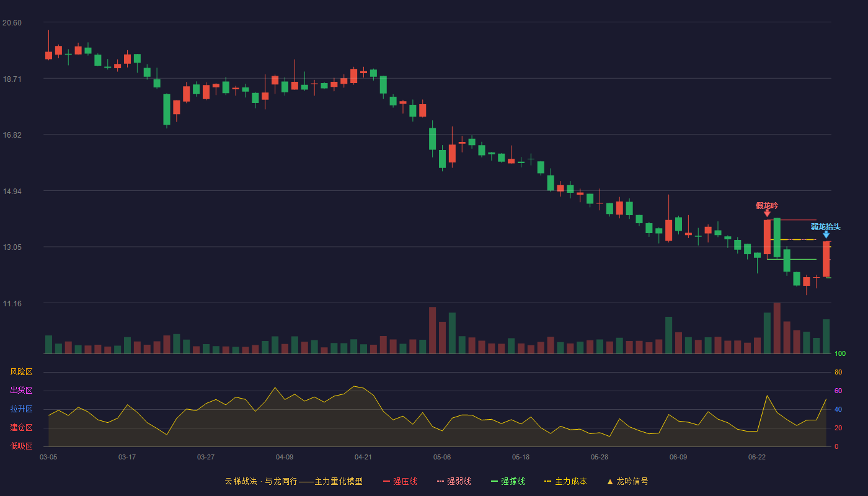
Task: Click the yellow dashed cost line on chart
Action: point(794,240)
